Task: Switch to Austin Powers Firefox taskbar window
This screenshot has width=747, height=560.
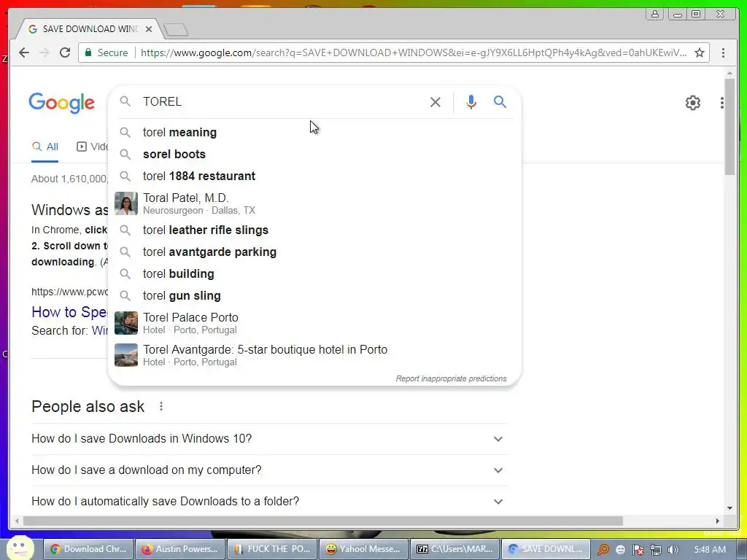Action: tap(180, 549)
